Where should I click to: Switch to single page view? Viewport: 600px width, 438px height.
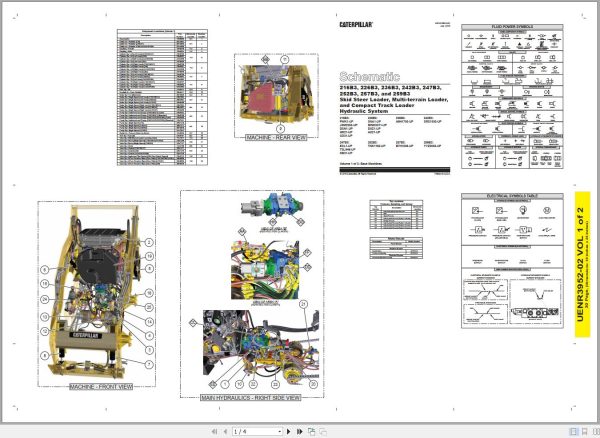573,431
